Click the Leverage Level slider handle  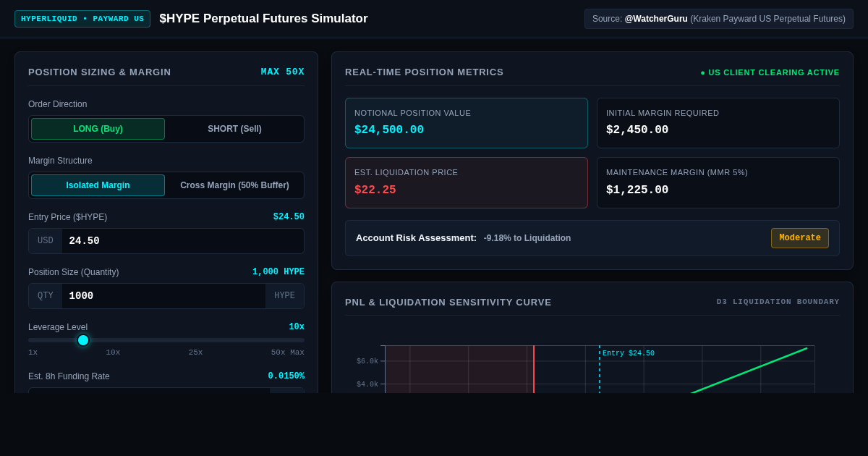[83, 340]
